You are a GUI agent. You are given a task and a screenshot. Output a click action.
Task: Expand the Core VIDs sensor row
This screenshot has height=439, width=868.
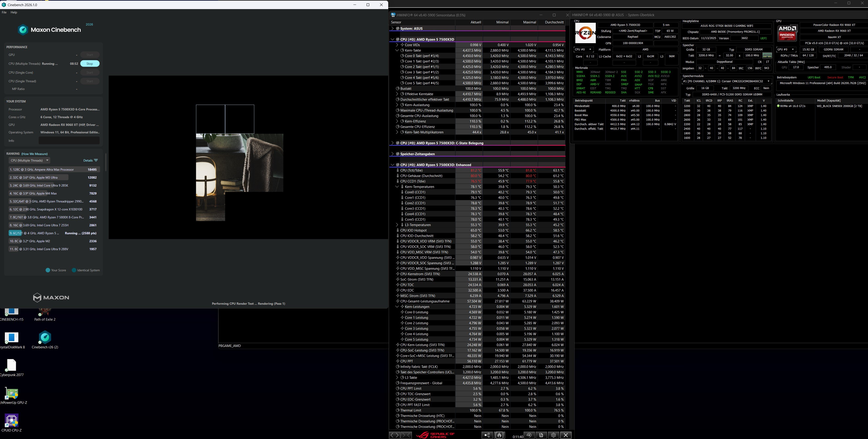tap(397, 45)
